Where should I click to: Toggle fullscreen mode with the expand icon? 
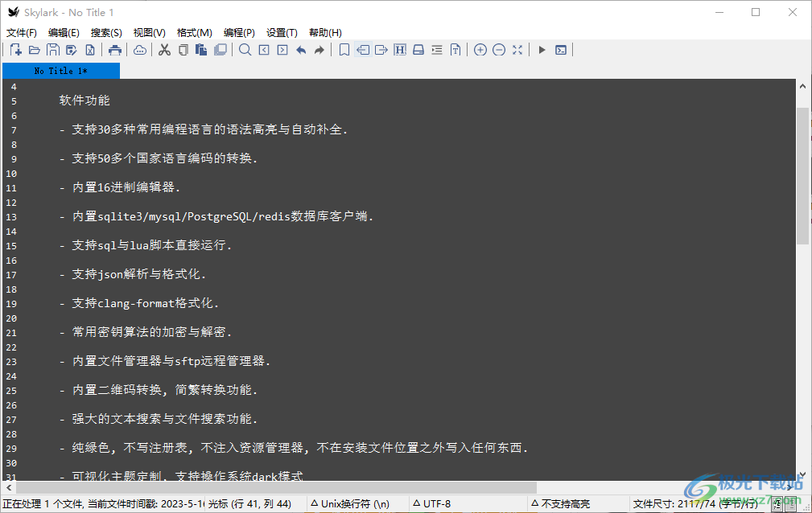point(517,49)
